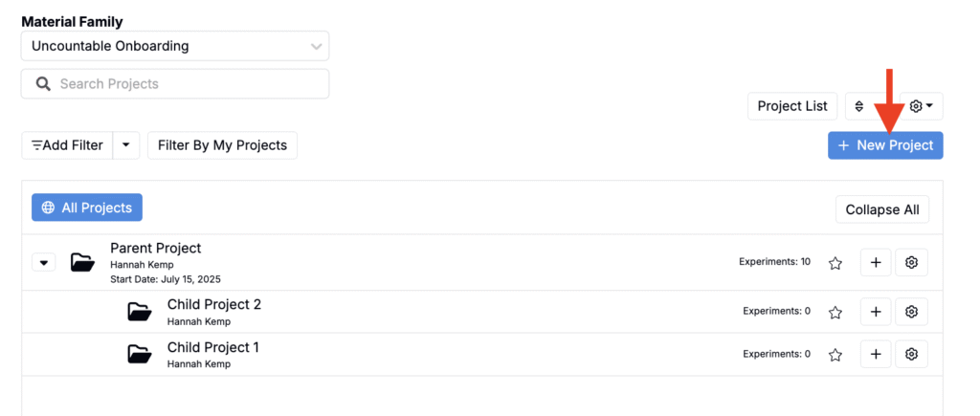Add item under Child Project 2

click(x=876, y=312)
